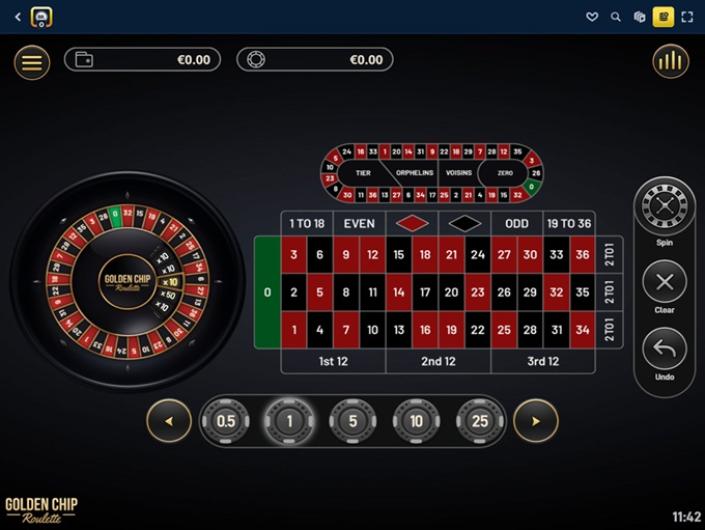The image size is (705, 530).
Task: Place bet on 2nd 12
Action: click(x=438, y=361)
